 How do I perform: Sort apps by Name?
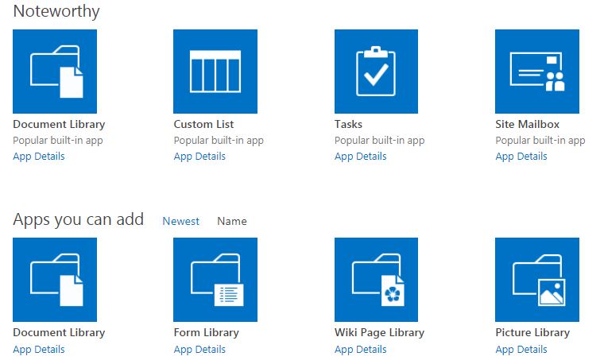[x=232, y=222]
